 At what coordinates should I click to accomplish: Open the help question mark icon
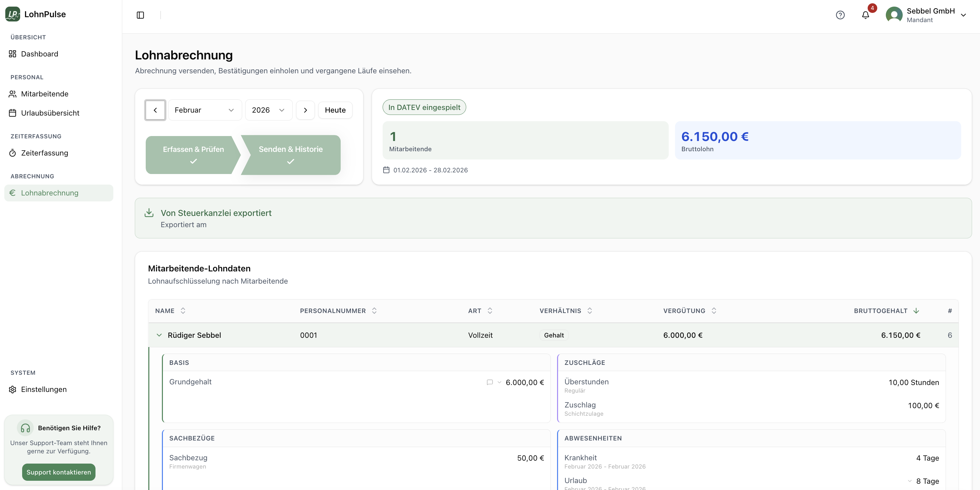[840, 15]
